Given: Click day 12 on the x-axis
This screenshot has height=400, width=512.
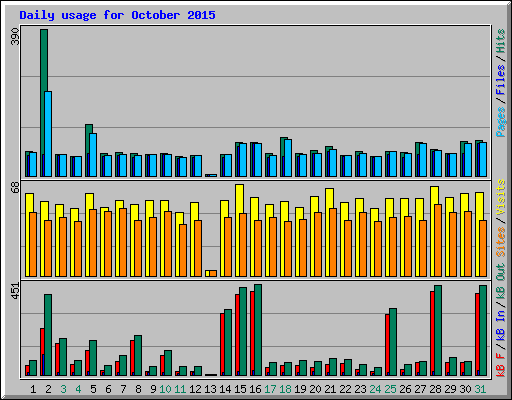Looking at the screenshot, I should click(x=195, y=389).
